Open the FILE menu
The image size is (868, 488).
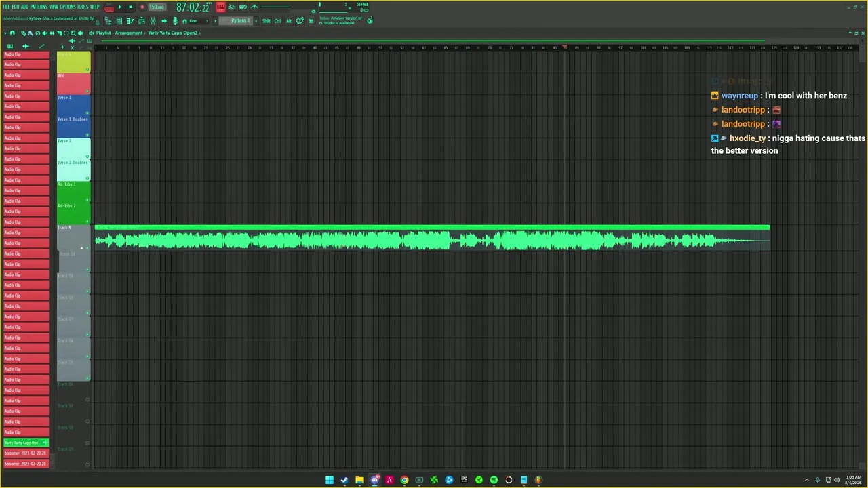(x=6, y=7)
